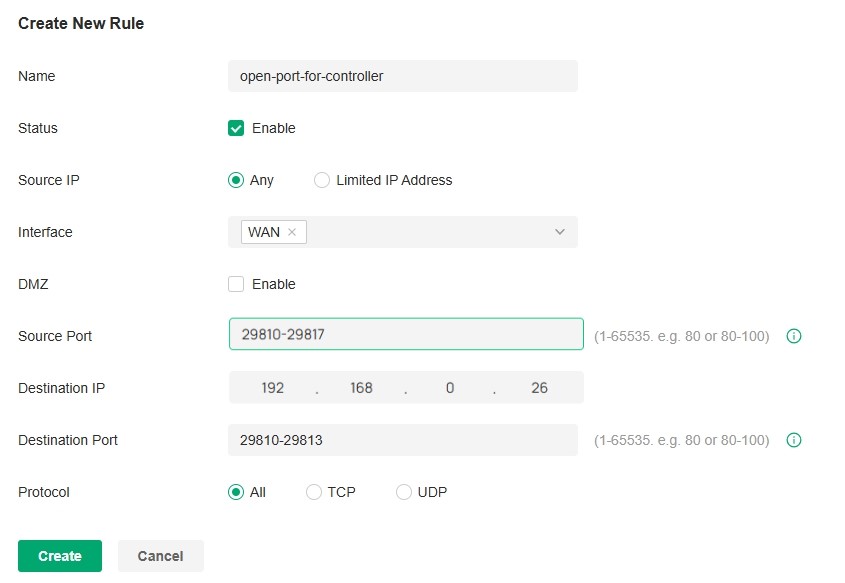Disable the Status Enable checkbox

coord(236,128)
